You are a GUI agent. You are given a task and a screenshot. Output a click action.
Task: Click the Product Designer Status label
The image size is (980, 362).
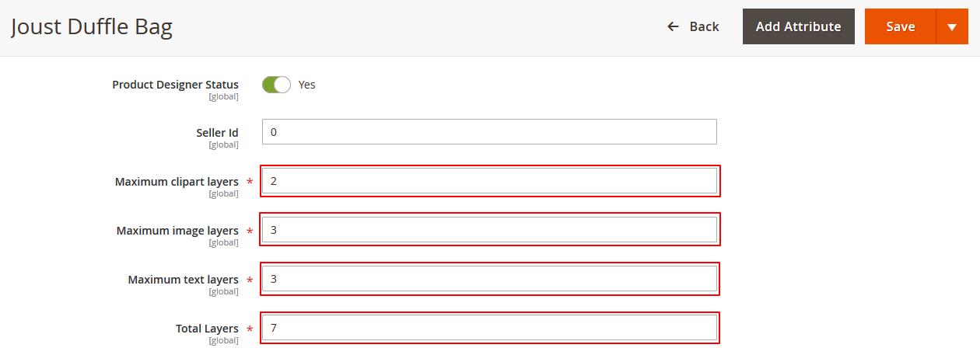[175, 85]
